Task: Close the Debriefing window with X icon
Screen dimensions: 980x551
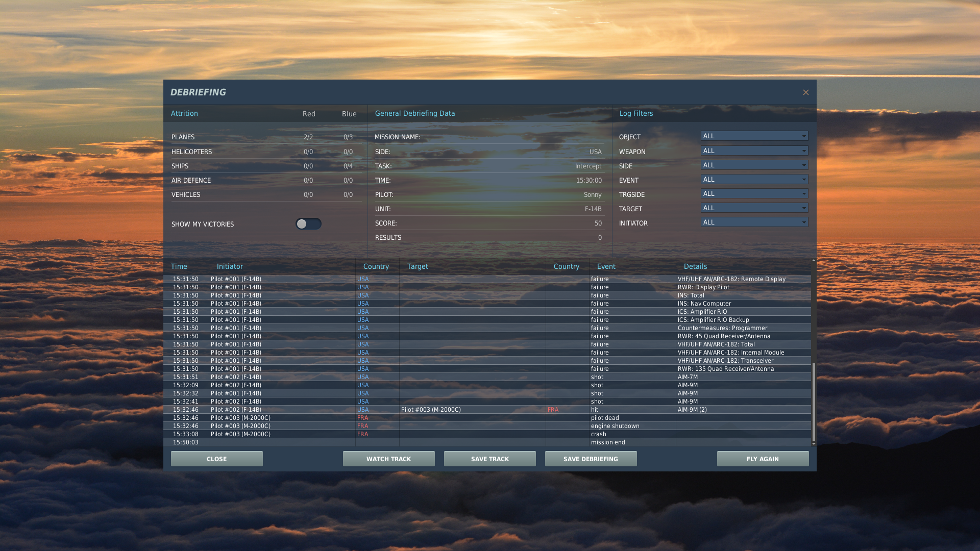Action: 805,92
